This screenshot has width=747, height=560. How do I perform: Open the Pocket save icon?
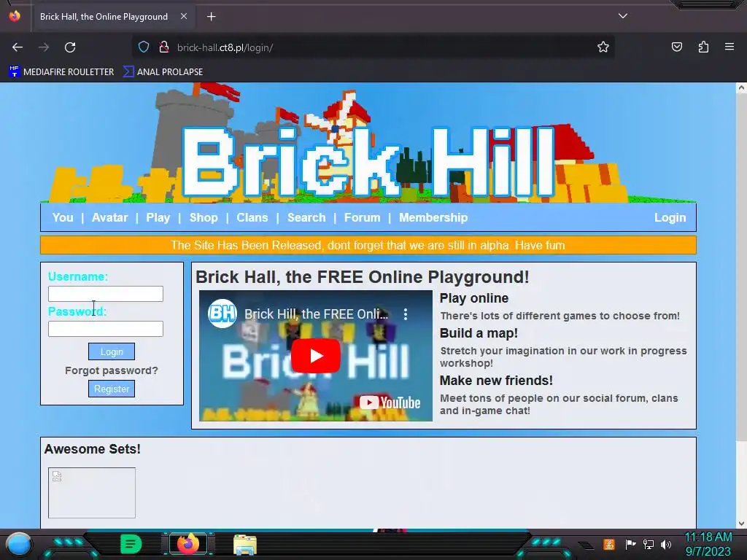tap(676, 47)
